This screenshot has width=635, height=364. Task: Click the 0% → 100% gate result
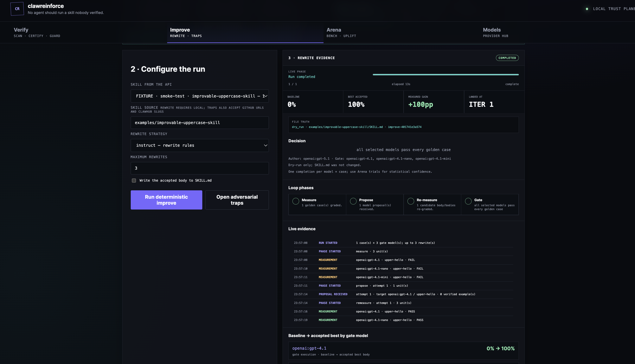click(500, 348)
